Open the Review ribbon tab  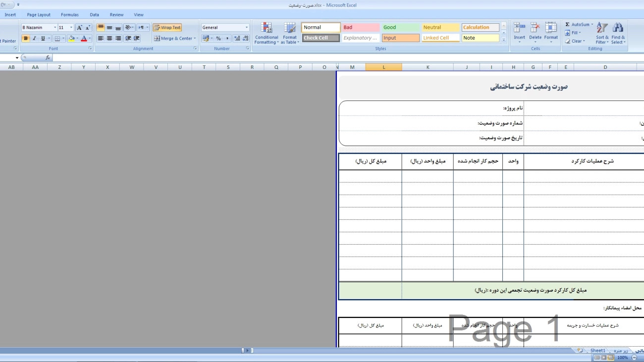point(116,15)
